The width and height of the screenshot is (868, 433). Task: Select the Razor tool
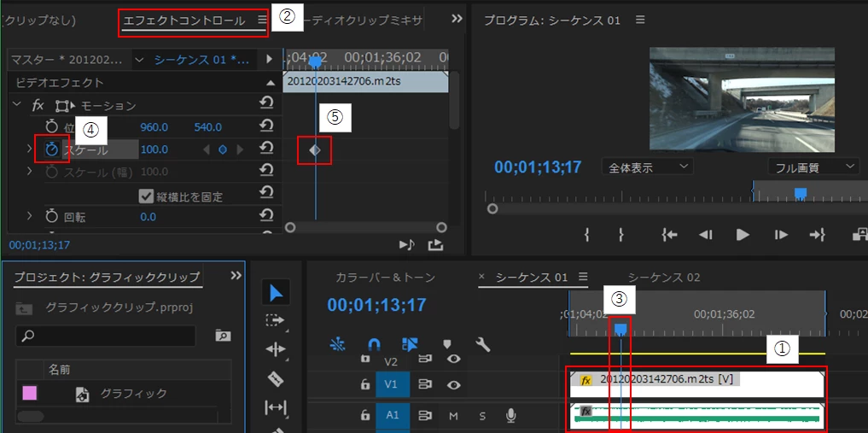coord(276,379)
